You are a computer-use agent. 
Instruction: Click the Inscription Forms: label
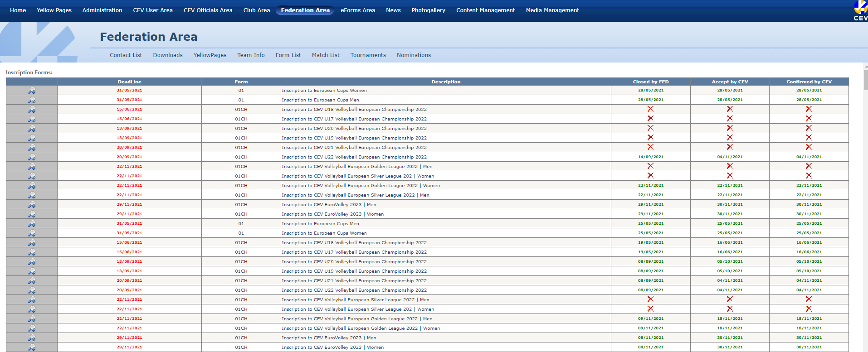29,72
